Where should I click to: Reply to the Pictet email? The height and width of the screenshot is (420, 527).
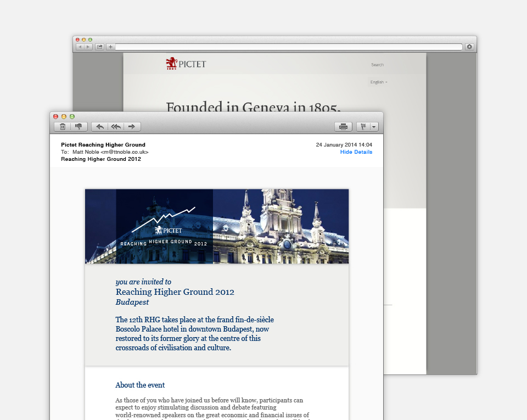(x=99, y=126)
